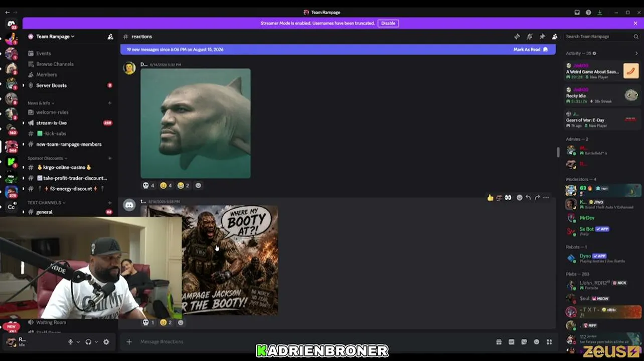Screen dimensions: 644x361
Task: Toggle the laughing reaction with count 2 on shark meme
Action: (184, 186)
